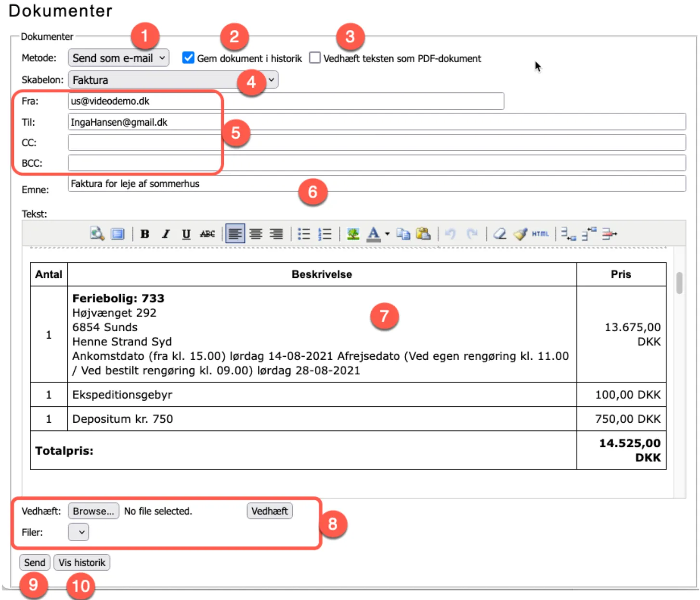
Task: Expand the Skabelon dropdown showing Faktura
Action: 173,80
